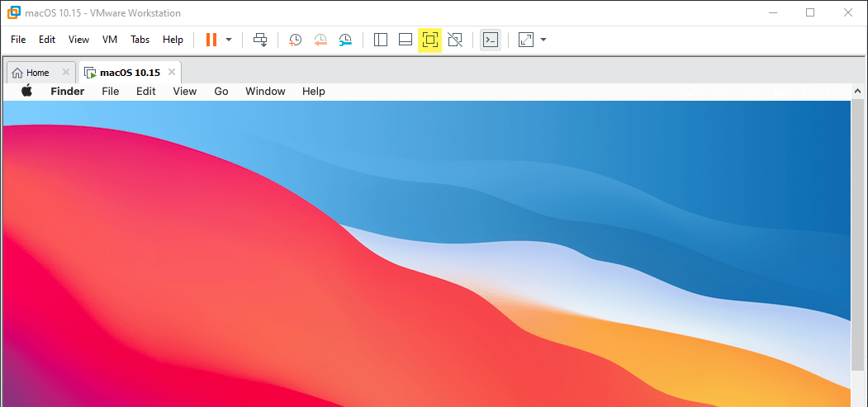Close the Home tab
Viewport: 868px width, 407px height.
tap(66, 72)
